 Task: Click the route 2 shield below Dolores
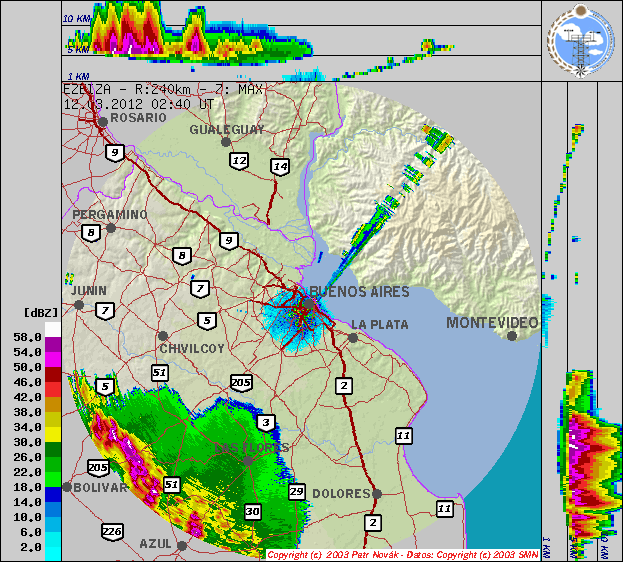(373, 523)
